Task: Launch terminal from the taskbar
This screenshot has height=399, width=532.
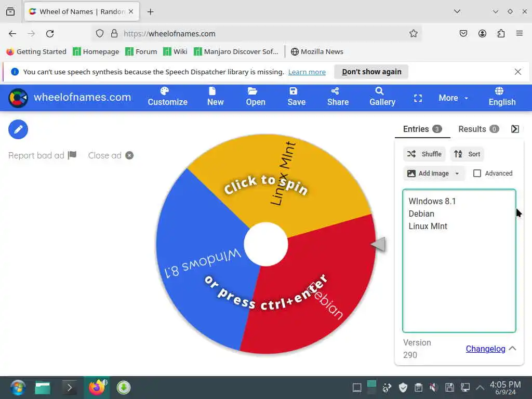Action: pyautogui.click(x=69, y=388)
